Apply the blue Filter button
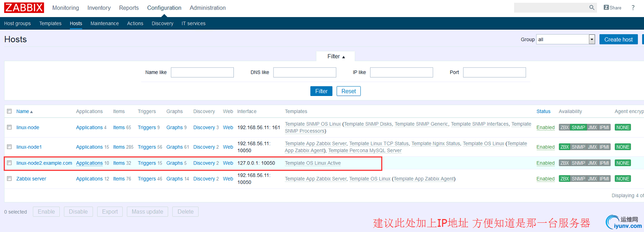The height and width of the screenshot is (232, 644). pyautogui.click(x=321, y=91)
